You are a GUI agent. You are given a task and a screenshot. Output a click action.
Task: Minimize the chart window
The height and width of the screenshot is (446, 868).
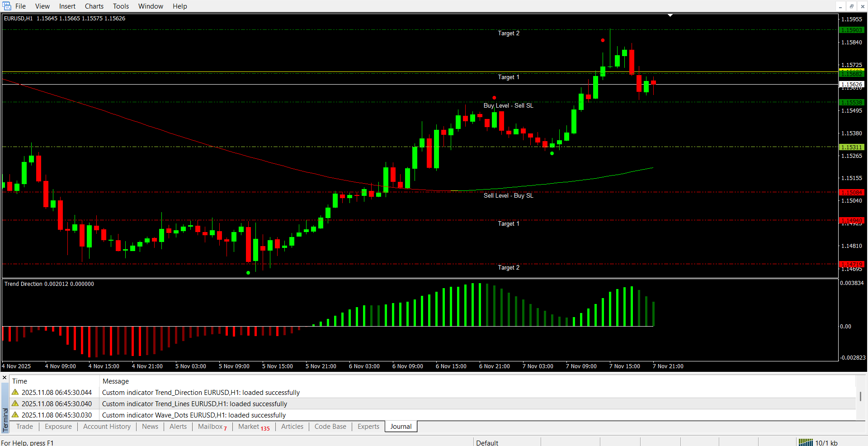[840, 6]
